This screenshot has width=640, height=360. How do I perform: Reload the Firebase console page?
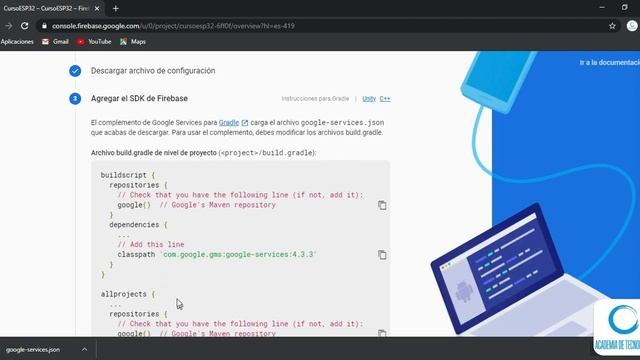coord(24,26)
